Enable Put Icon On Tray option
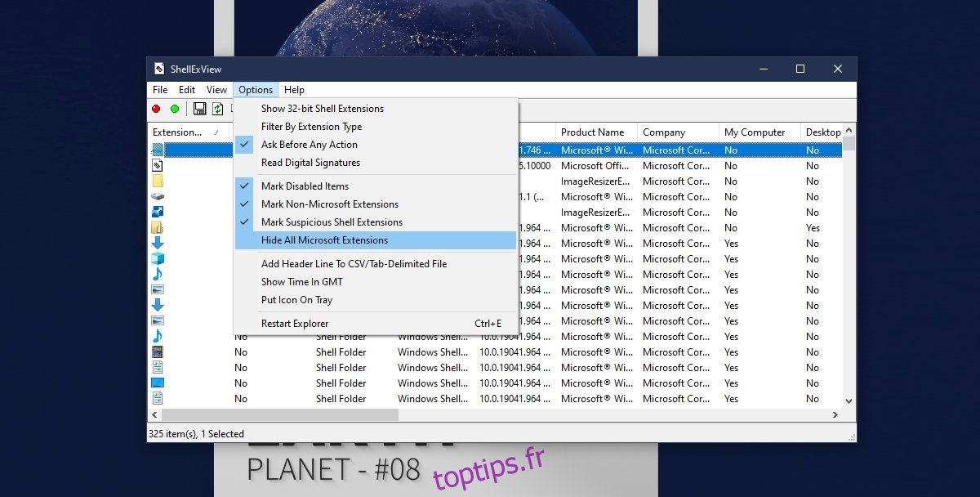 (376, 300)
